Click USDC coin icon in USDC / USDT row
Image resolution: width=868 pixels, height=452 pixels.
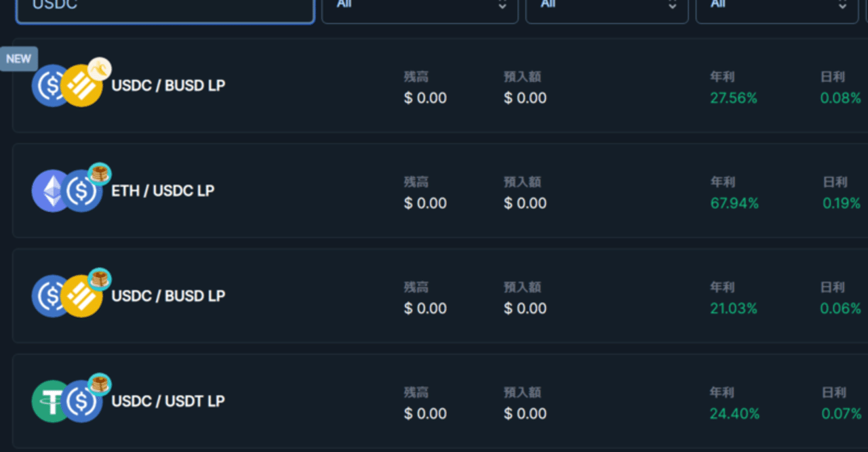(x=82, y=401)
